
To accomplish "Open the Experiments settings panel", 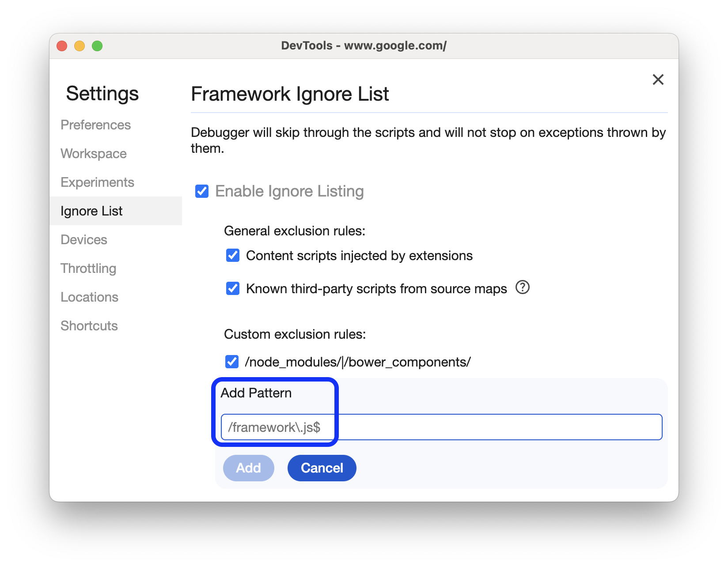I will [97, 182].
